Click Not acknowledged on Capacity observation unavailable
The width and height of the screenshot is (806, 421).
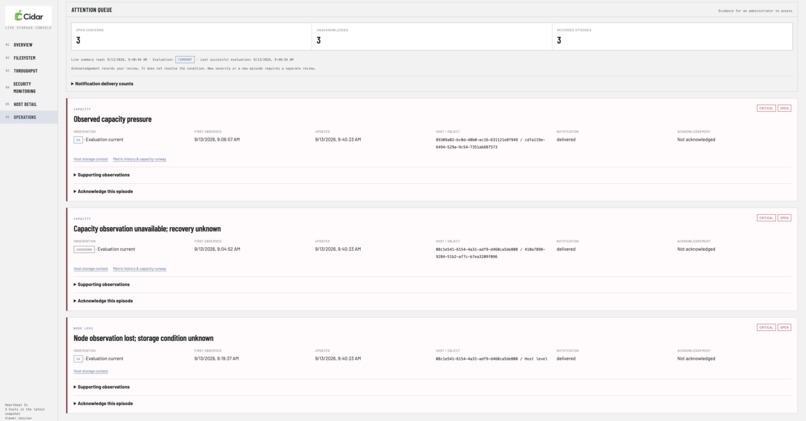(696, 249)
